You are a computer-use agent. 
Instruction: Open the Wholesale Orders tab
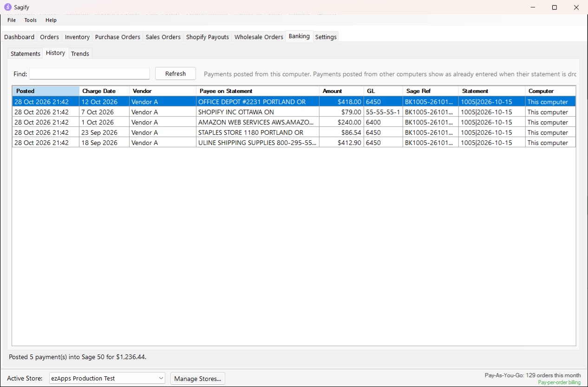tap(259, 37)
